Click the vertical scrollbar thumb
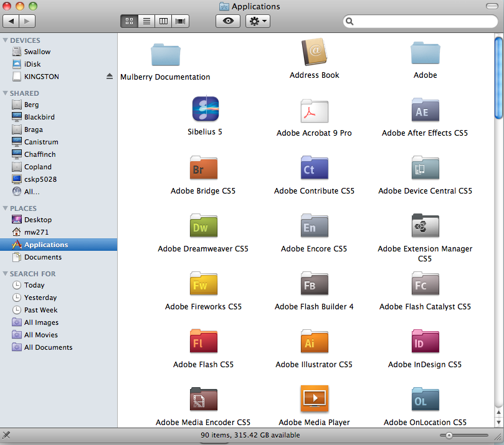Screen dimensions: 504x445 498,78
